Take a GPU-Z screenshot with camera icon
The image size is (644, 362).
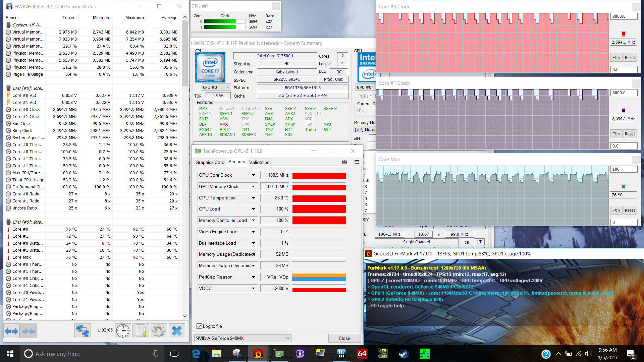pyautogui.click(x=344, y=162)
